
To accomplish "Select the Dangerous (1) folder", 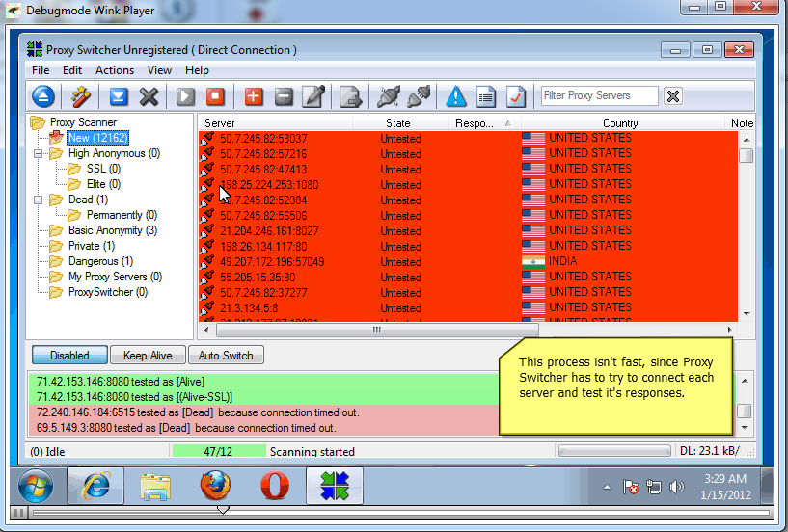I will (x=100, y=261).
